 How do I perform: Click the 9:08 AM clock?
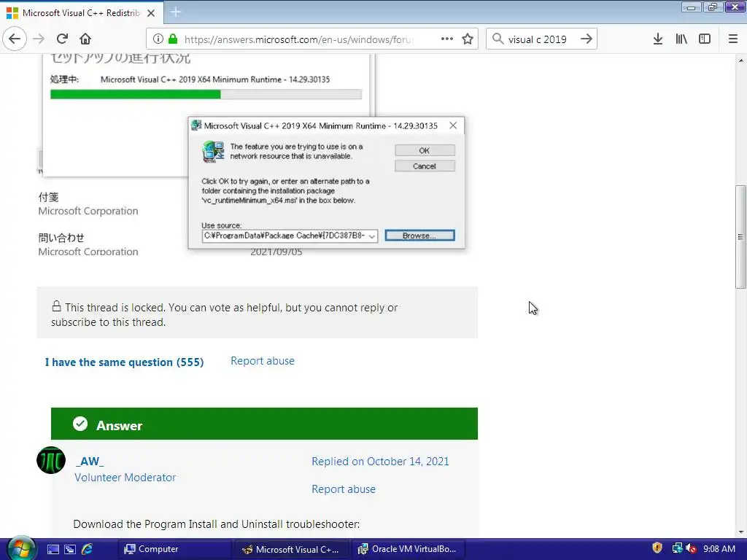719,549
